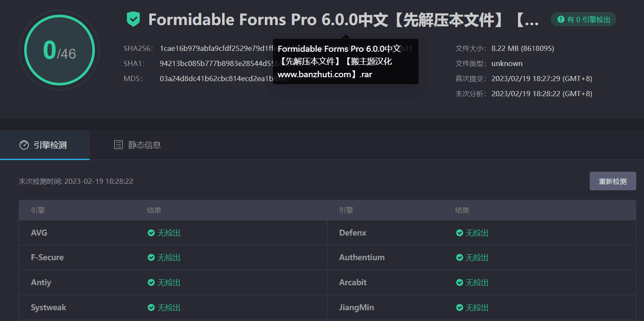
Task: Click the 末次检测时间 text line
Action: (76, 181)
